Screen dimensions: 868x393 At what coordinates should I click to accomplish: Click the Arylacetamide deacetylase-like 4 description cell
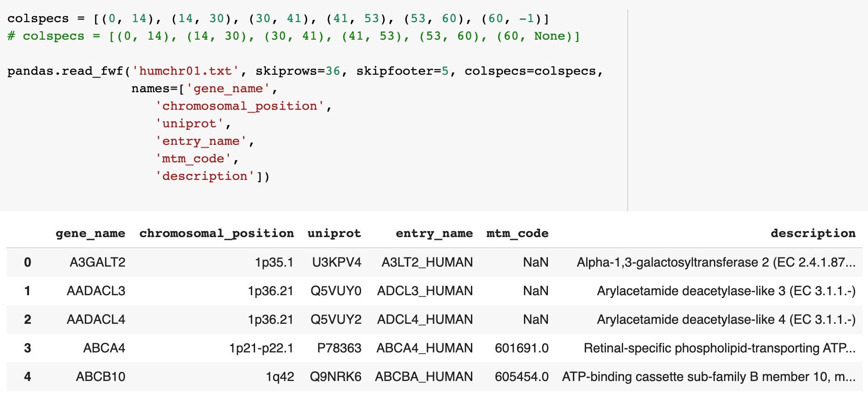(726, 320)
